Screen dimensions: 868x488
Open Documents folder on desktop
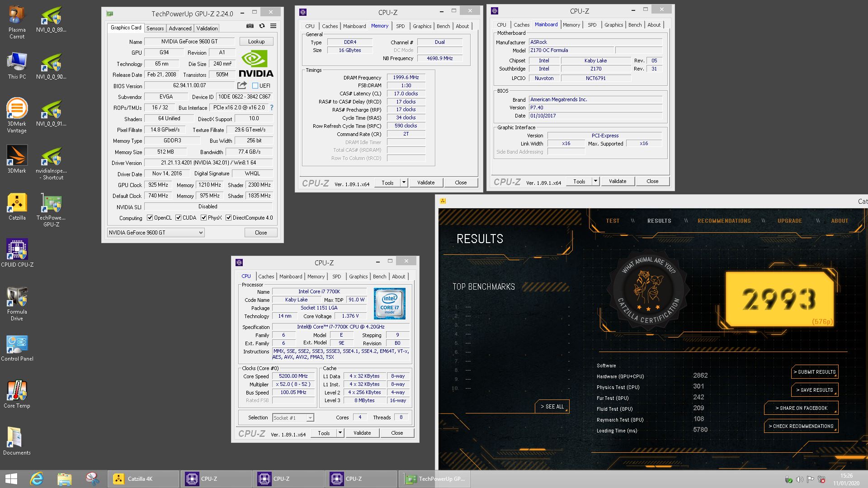(17, 441)
